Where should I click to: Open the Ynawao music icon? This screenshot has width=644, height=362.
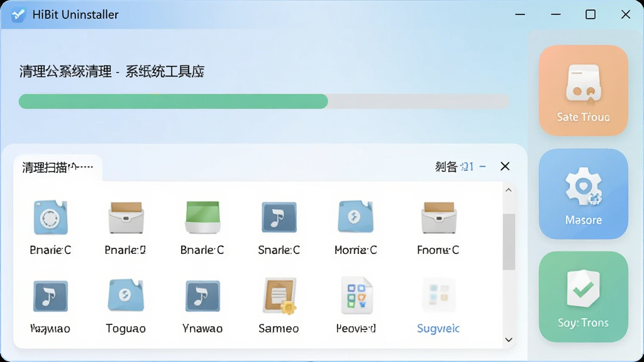pos(203,296)
